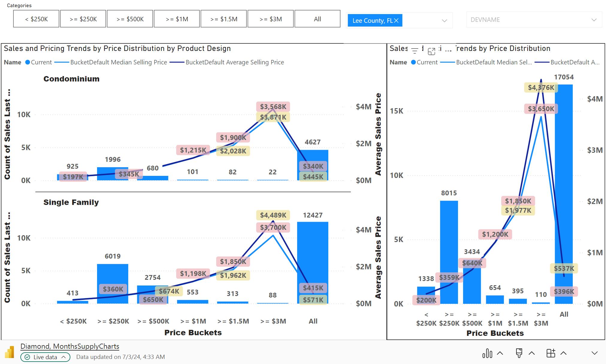Open the more options ellipsis on the right chart
The height and width of the screenshot is (364, 606).
[448, 51]
